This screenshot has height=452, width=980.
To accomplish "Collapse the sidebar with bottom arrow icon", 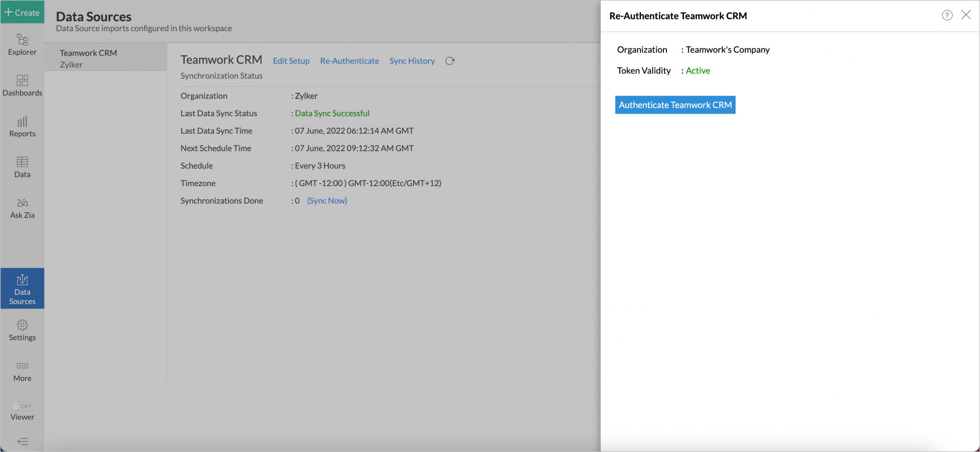I will pos(23,441).
